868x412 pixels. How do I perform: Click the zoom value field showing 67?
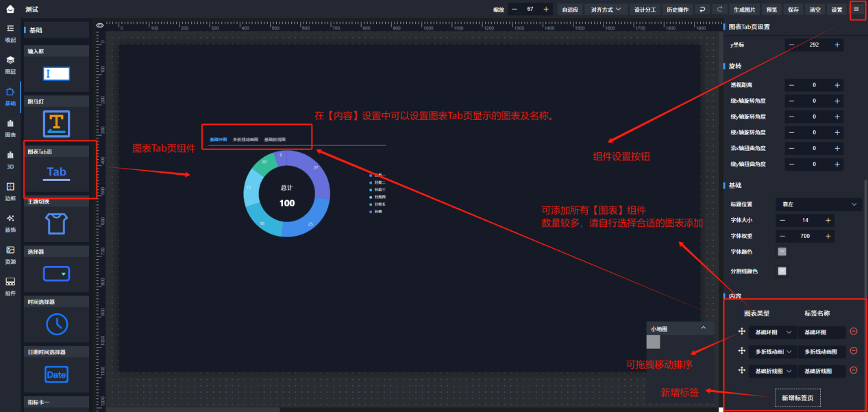tap(530, 10)
